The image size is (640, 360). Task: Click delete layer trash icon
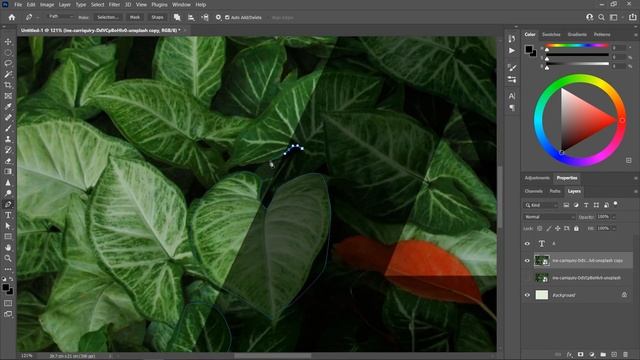pos(625,354)
